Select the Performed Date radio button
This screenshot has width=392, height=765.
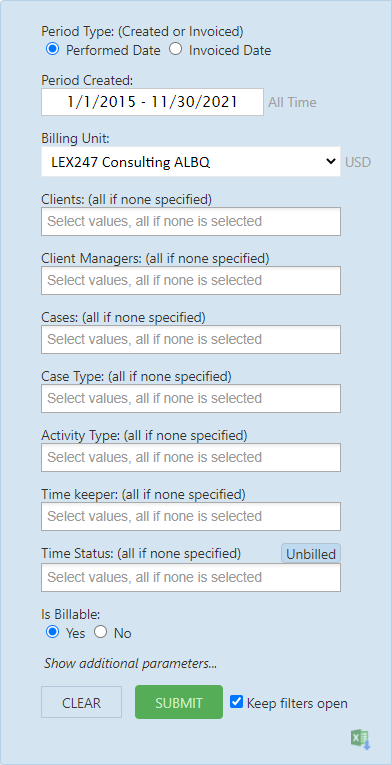click(52, 49)
